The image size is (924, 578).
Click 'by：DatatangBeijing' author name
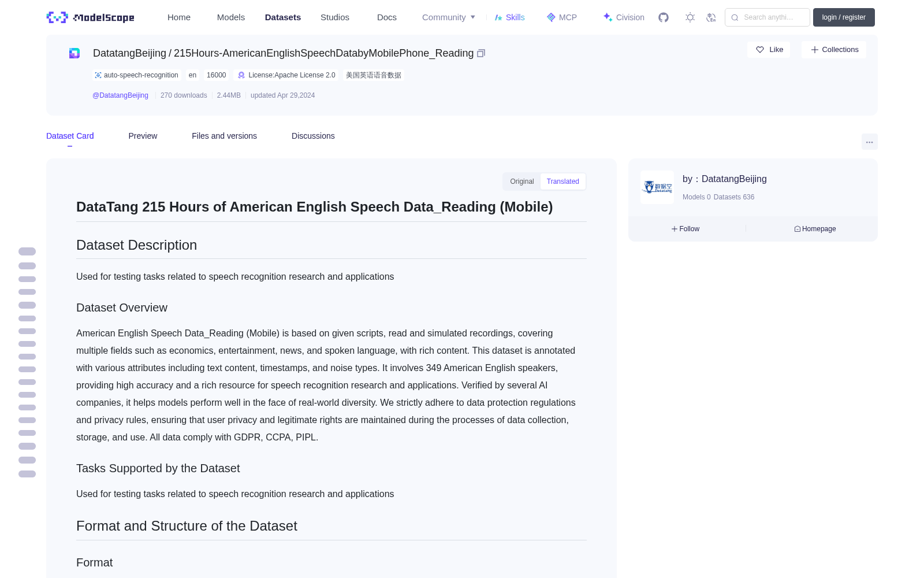[725, 179]
